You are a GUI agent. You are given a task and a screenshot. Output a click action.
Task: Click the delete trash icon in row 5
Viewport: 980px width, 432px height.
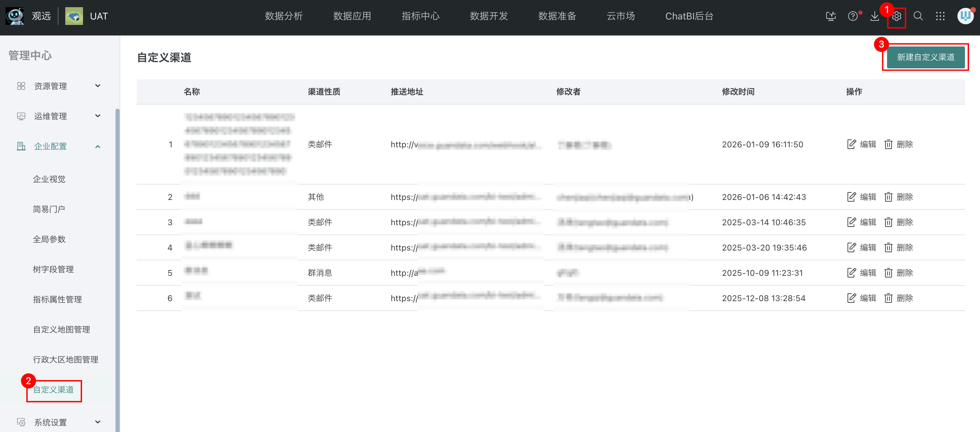pos(888,273)
